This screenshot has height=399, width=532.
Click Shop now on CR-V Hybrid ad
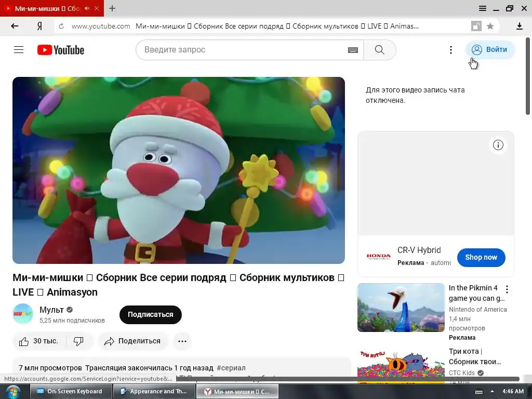coord(481,258)
